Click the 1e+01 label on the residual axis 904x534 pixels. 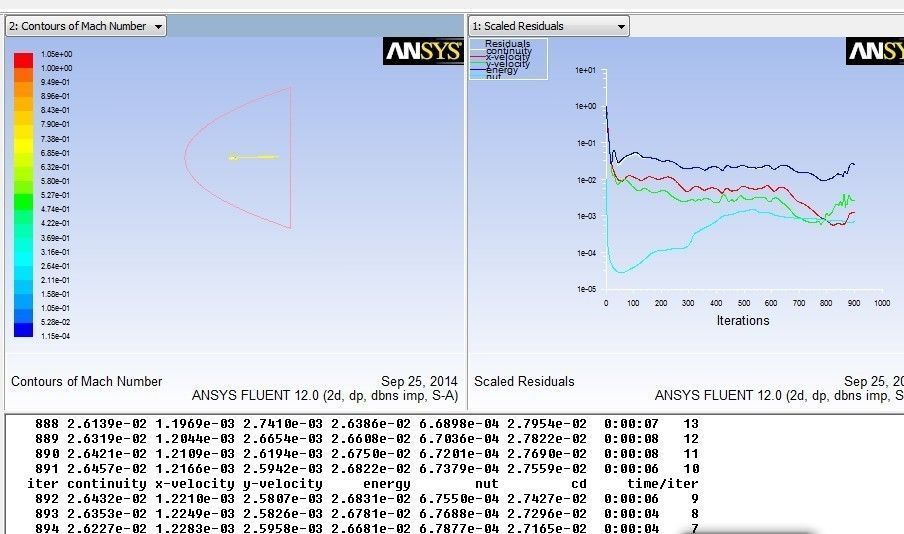[586, 70]
